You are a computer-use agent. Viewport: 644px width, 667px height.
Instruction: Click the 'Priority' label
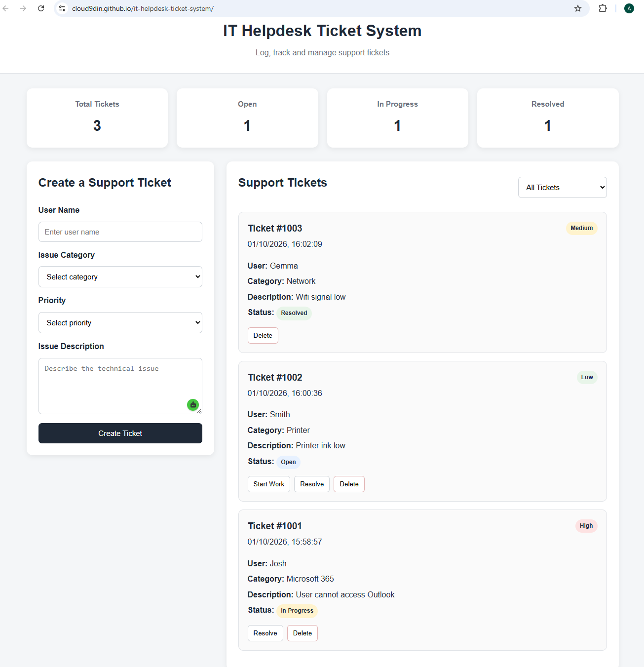coord(52,300)
